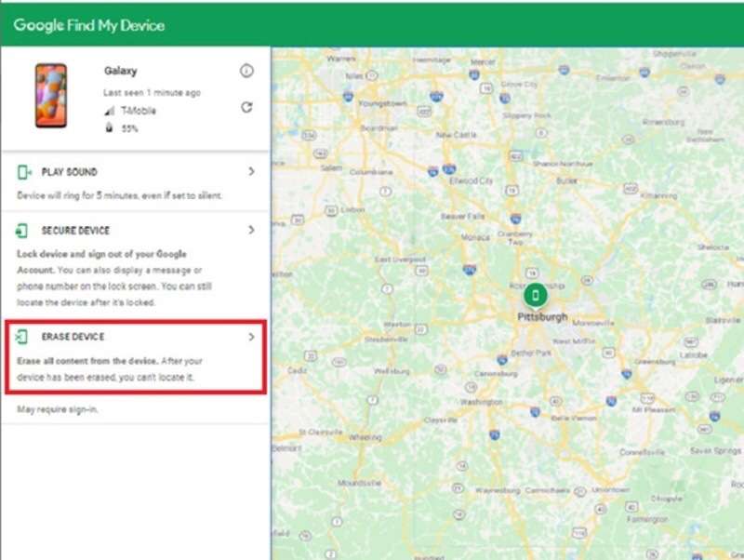The height and width of the screenshot is (560, 744).
Task: Click the T-Mobile signal strength icon
Action: point(110,111)
